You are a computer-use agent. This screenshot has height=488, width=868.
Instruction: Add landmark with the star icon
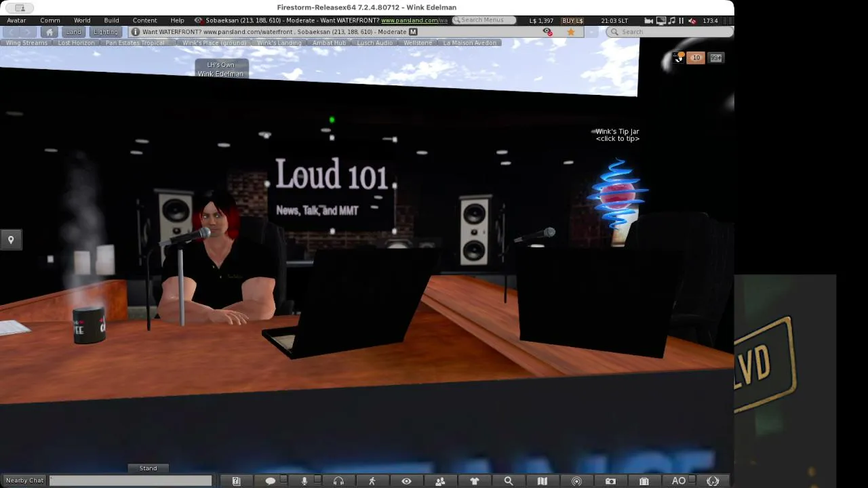(x=571, y=32)
